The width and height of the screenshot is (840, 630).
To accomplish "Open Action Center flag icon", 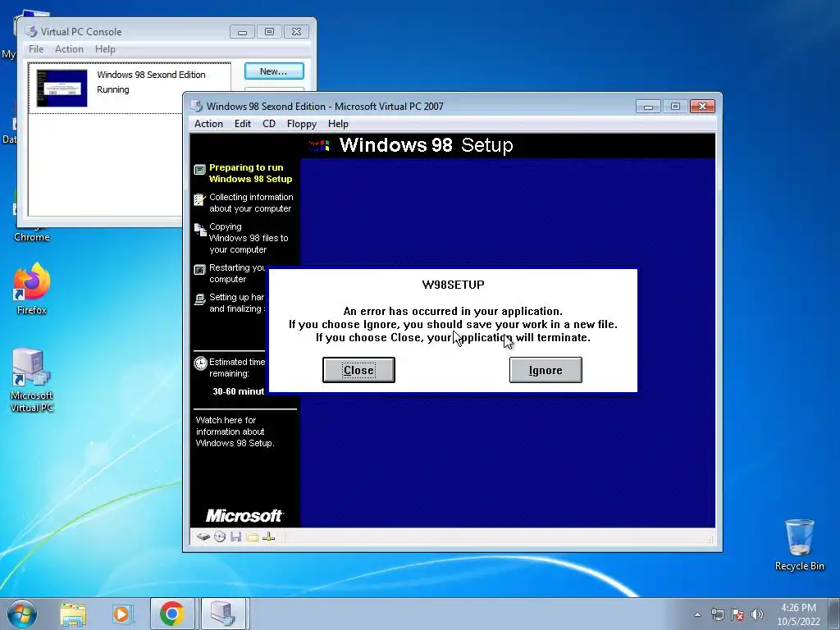I will pyautogui.click(x=737, y=614).
